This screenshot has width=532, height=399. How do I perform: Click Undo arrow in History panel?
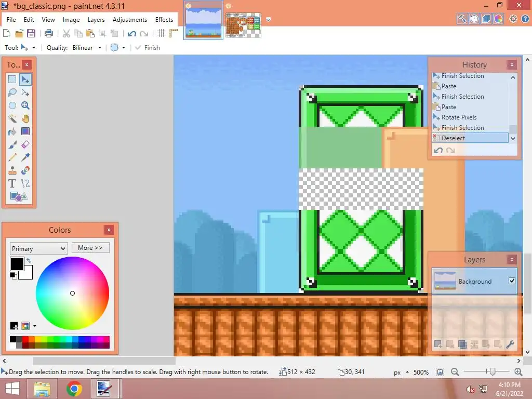click(x=438, y=150)
